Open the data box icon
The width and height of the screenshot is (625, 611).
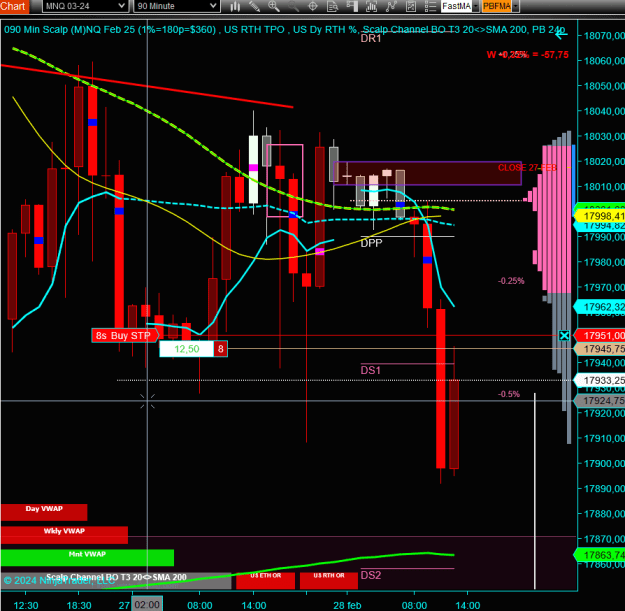point(332,6)
